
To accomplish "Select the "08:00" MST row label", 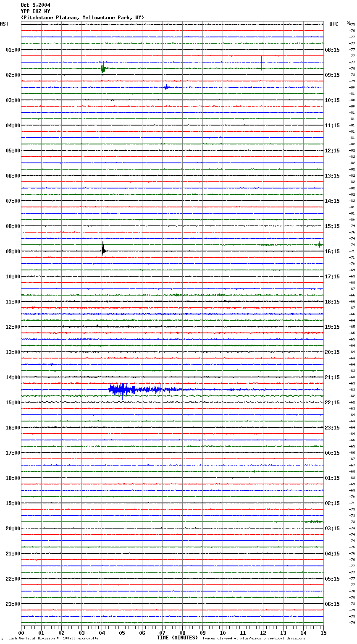I will tap(13, 226).
